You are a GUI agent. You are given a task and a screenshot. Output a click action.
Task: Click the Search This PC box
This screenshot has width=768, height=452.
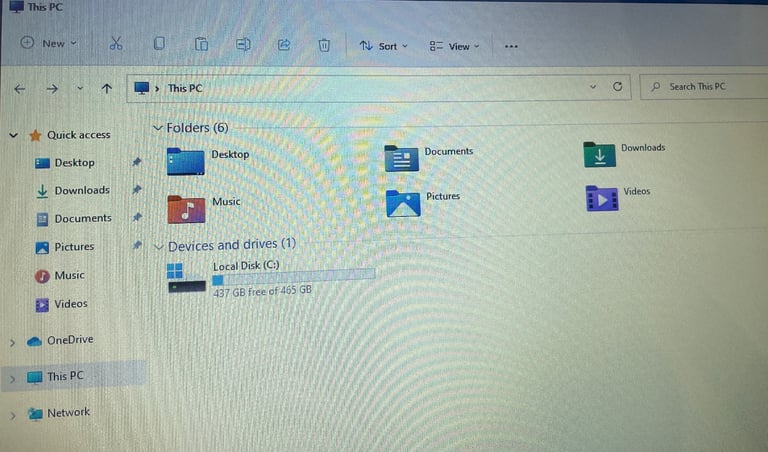pyautogui.click(x=704, y=87)
